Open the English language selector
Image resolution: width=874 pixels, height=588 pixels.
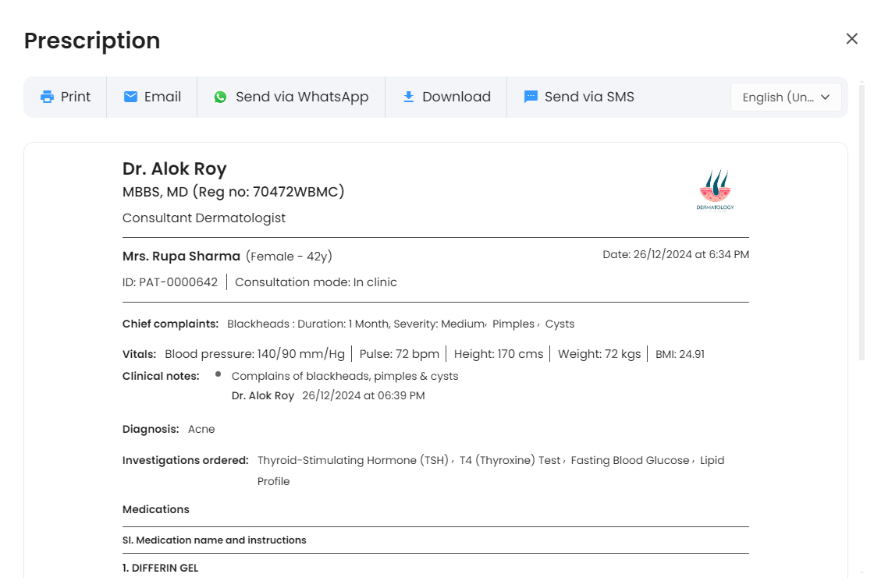(778, 97)
